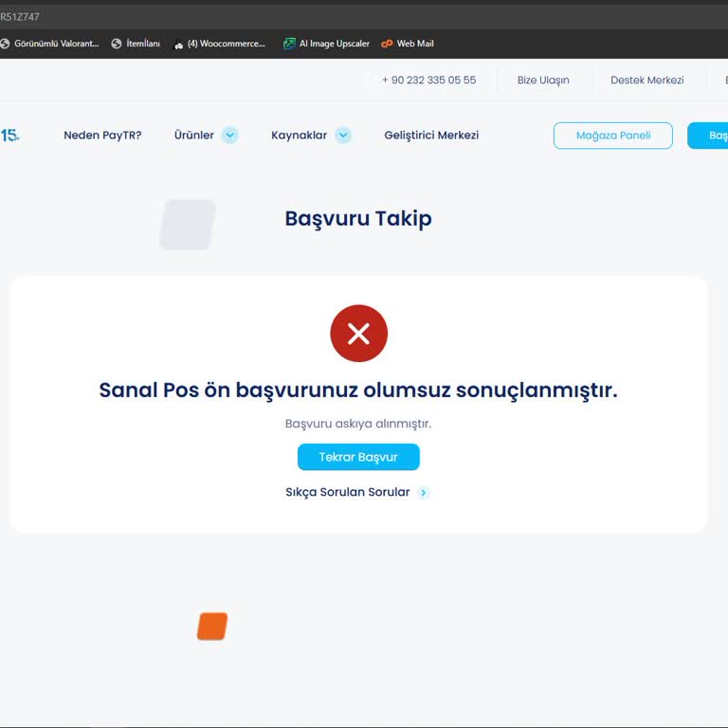Click the blue Başvur button at right
Screen dimensions: 728x728
coord(708,136)
